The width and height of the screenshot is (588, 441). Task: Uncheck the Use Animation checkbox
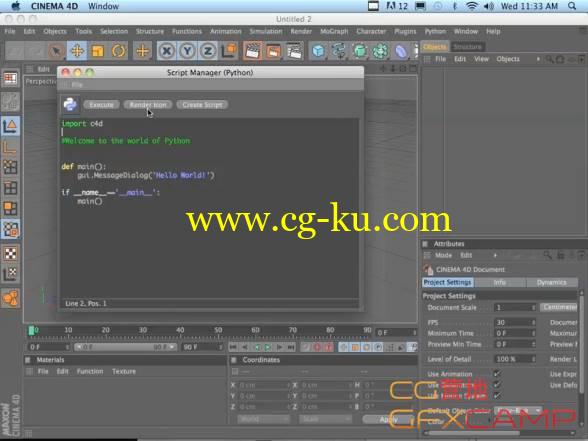[497, 374]
